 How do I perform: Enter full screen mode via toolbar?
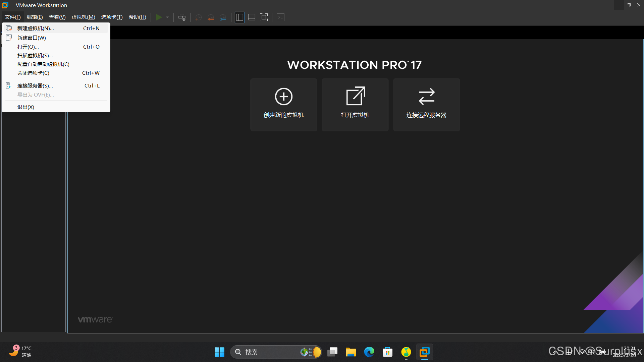point(264,17)
